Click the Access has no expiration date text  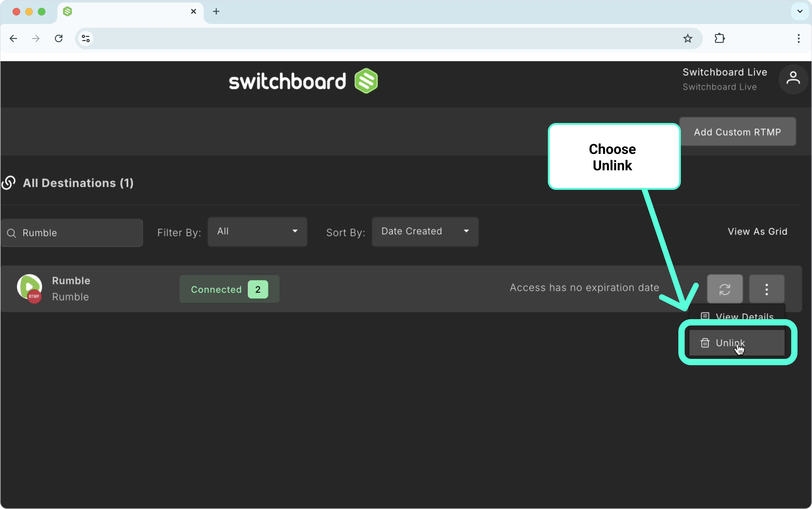pyautogui.click(x=585, y=288)
